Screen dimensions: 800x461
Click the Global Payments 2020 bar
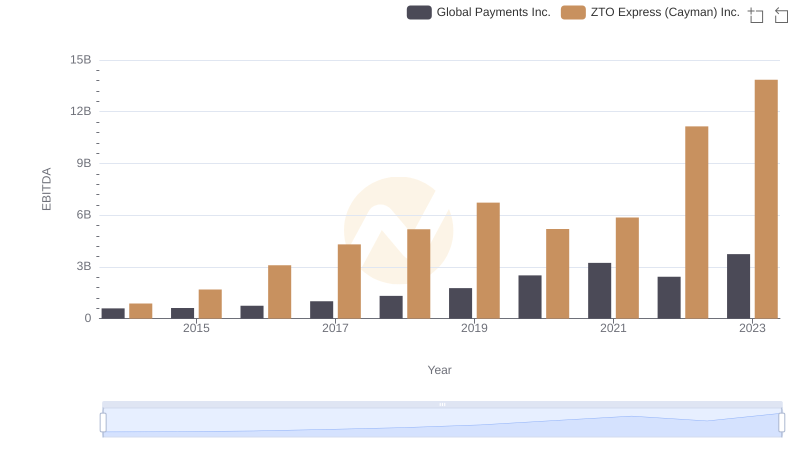(530, 297)
